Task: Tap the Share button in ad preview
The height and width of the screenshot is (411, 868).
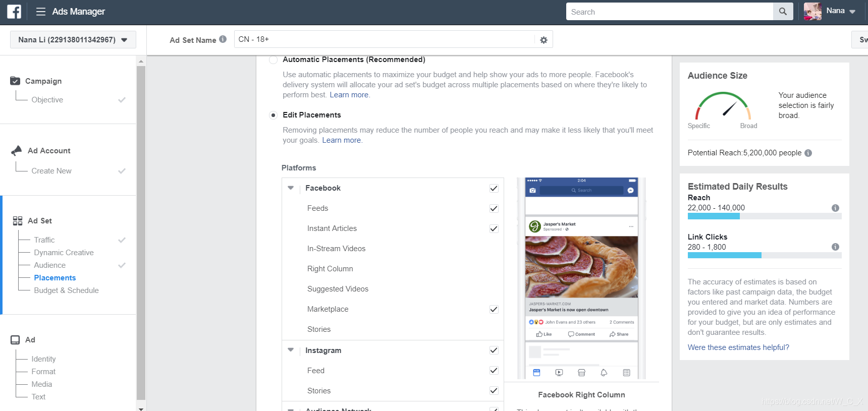Action: tap(619, 334)
